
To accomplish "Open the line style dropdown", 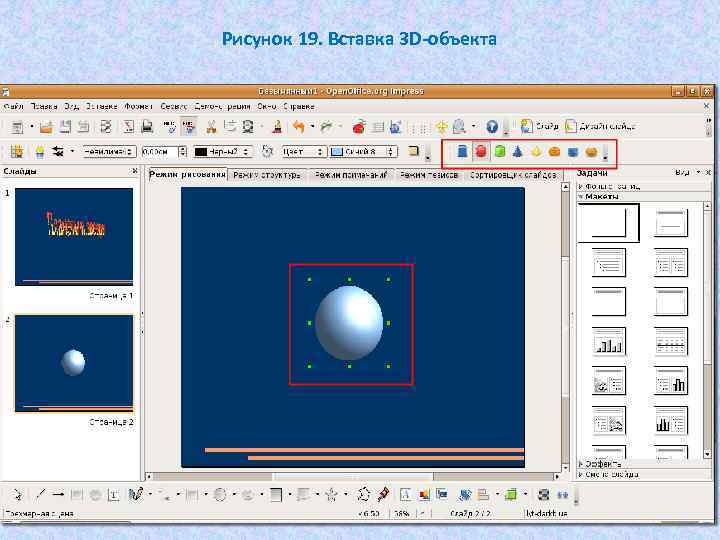I will [109, 152].
